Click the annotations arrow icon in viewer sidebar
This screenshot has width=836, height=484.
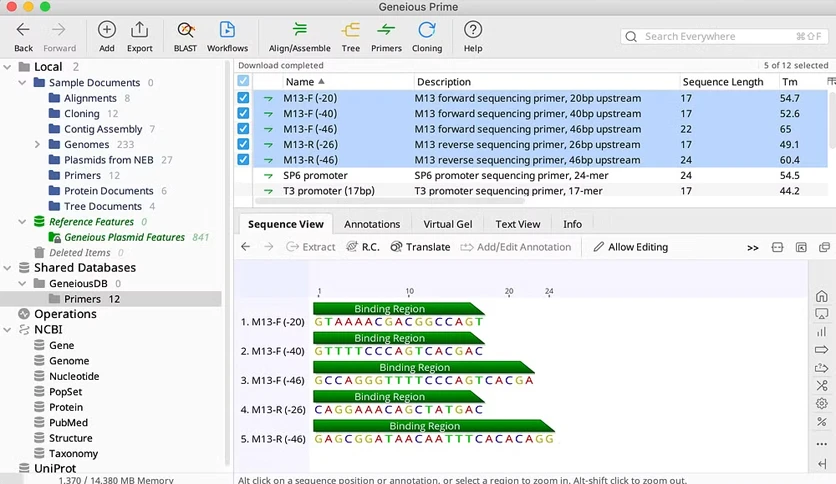pyautogui.click(x=822, y=350)
